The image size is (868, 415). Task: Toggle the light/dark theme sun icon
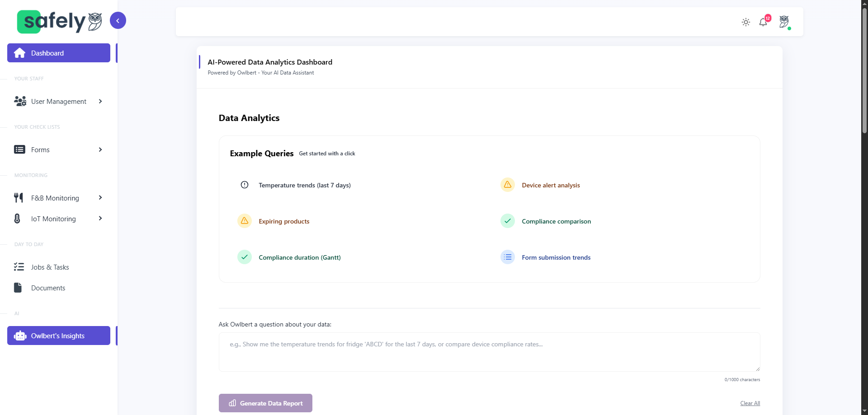[x=746, y=22]
